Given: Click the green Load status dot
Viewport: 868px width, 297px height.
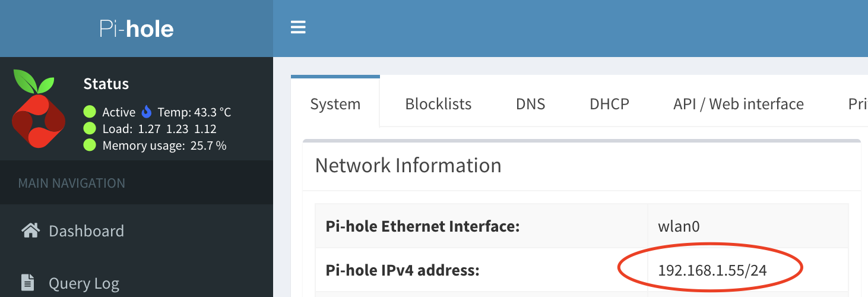Looking at the screenshot, I should (x=90, y=128).
